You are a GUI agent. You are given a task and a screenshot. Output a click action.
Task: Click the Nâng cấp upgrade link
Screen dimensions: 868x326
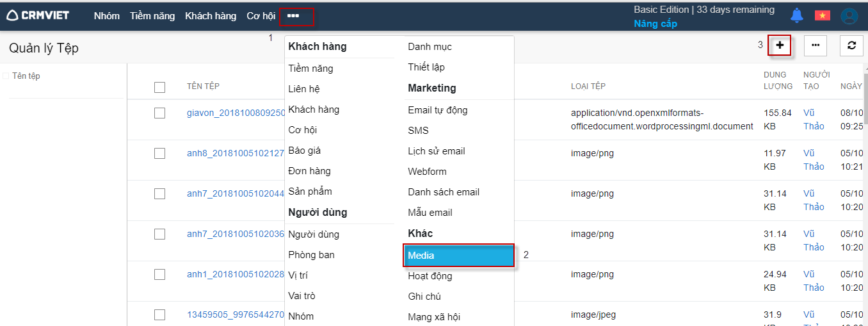655,24
